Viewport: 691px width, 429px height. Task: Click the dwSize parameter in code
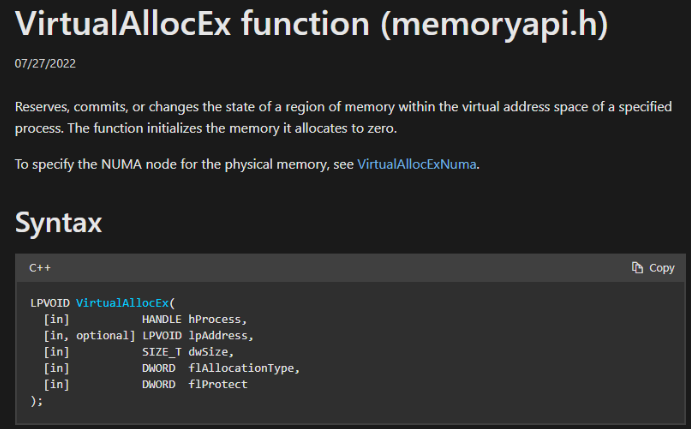(x=209, y=352)
